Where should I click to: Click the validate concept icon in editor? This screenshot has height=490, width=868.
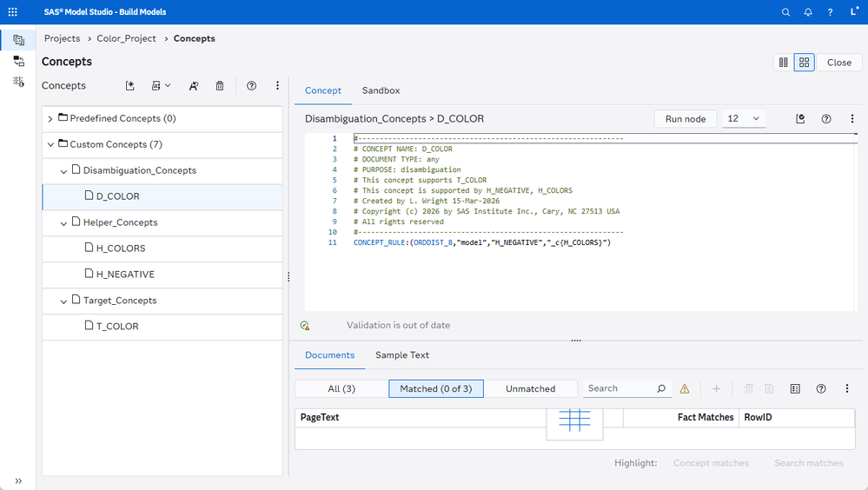[800, 118]
